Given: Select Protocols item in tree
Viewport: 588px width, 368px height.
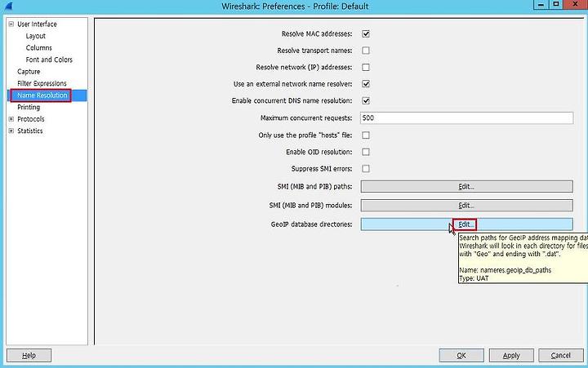Looking at the screenshot, I should pyautogui.click(x=31, y=119).
